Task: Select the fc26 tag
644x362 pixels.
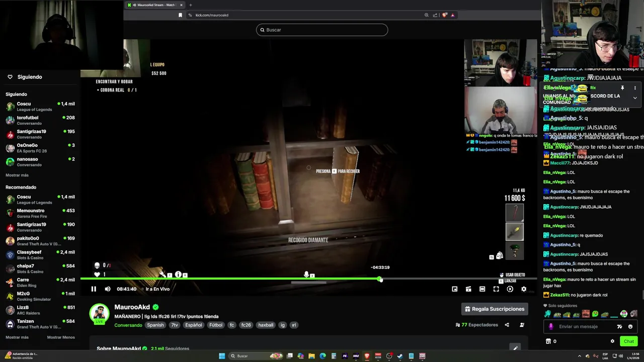Action: coord(246,325)
